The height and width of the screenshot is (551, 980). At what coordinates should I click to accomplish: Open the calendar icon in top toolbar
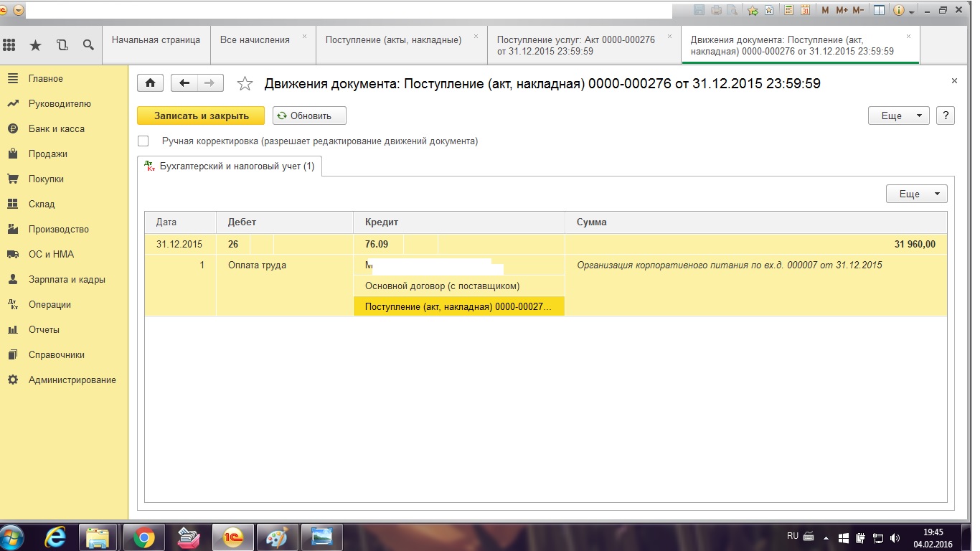pyautogui.click(x=805, y=11)
